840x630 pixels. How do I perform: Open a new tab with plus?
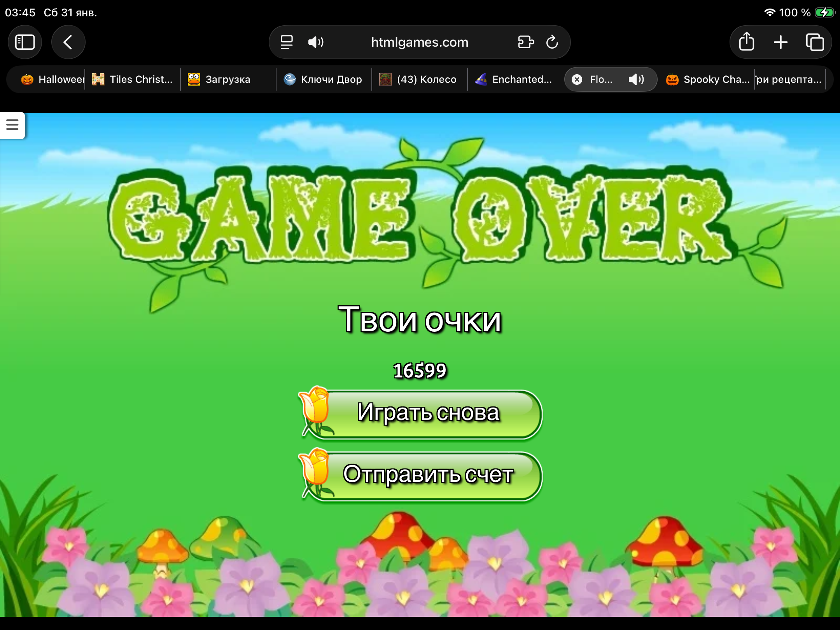(x=780, y=42)
